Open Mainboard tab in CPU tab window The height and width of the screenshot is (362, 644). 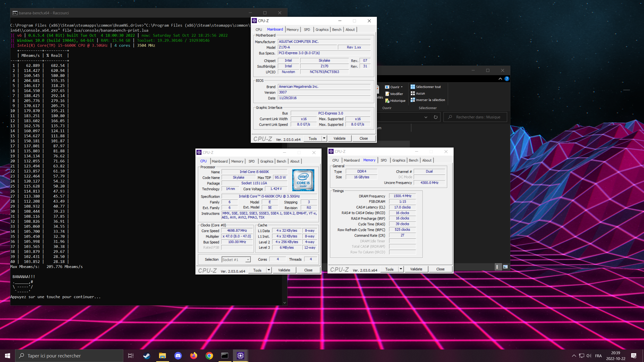220,161
